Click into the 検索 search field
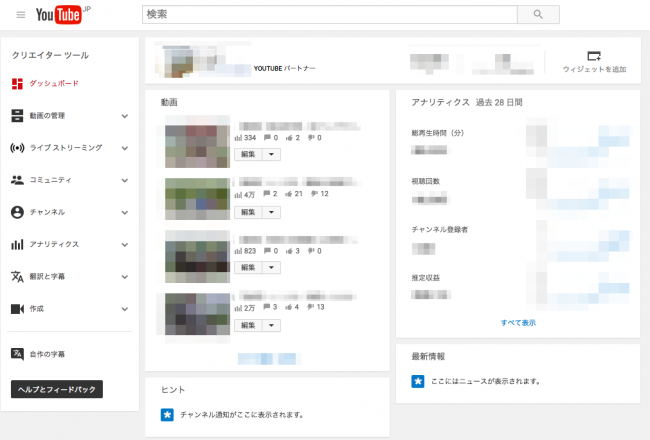650x440 pixels. [x=330, y=14]
